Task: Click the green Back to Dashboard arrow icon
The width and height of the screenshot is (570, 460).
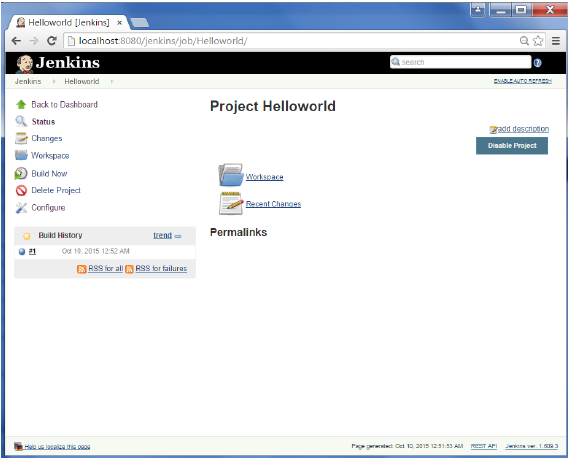Action: click(21, 105)
